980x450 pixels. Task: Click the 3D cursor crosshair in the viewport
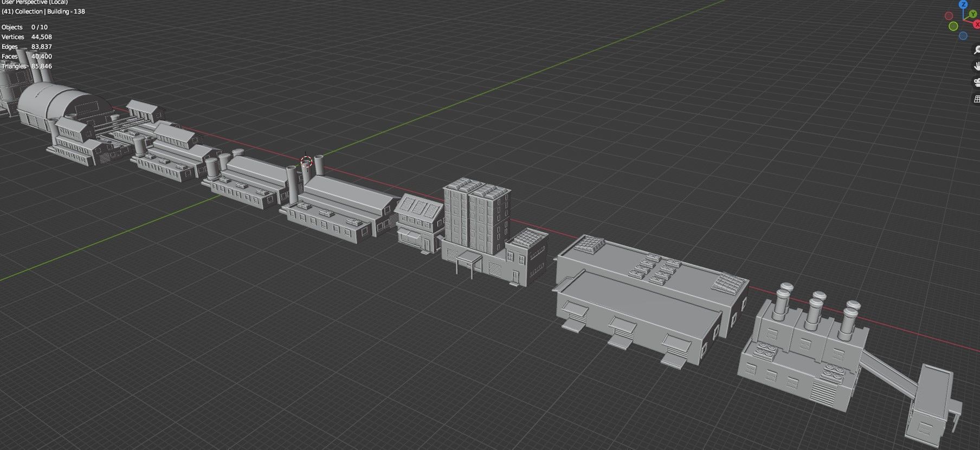(x=306, y=161)
